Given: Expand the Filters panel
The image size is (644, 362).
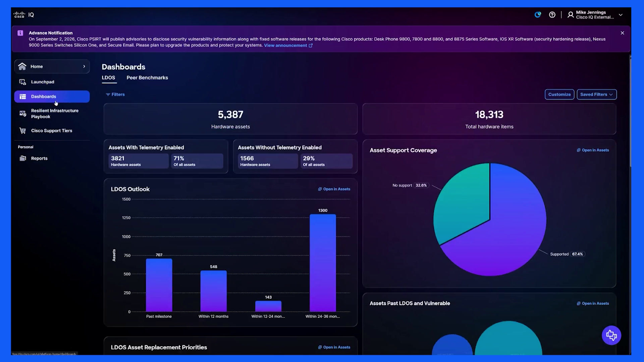Looking at the screenshot, I should point(115,95).
